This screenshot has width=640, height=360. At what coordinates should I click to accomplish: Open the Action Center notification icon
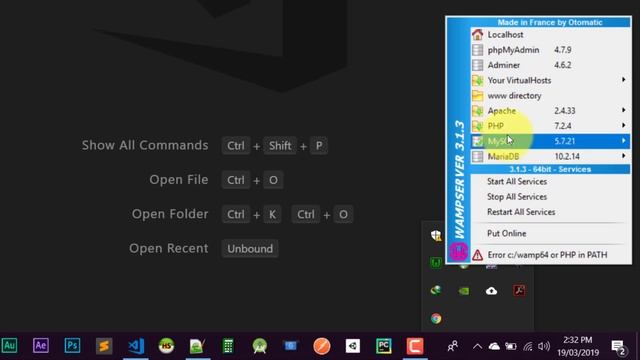[619, 347]
